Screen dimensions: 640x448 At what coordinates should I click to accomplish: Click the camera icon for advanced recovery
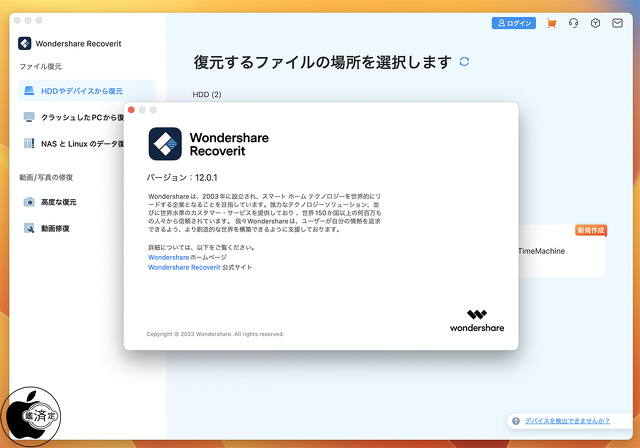point(29,202)
